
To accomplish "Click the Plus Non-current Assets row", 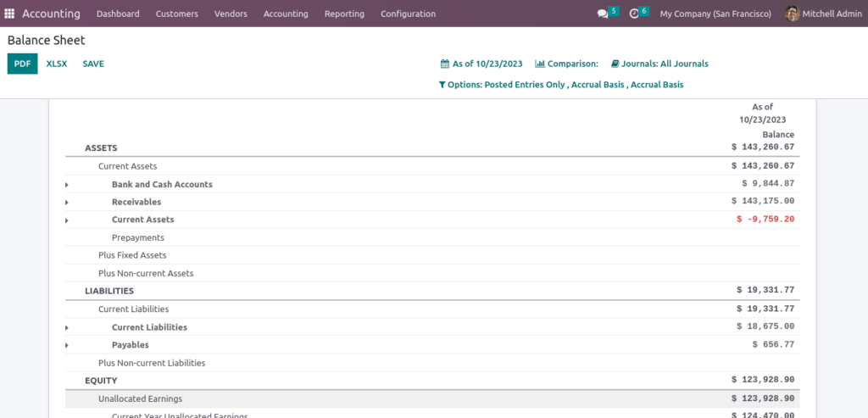I will point(432,273).
